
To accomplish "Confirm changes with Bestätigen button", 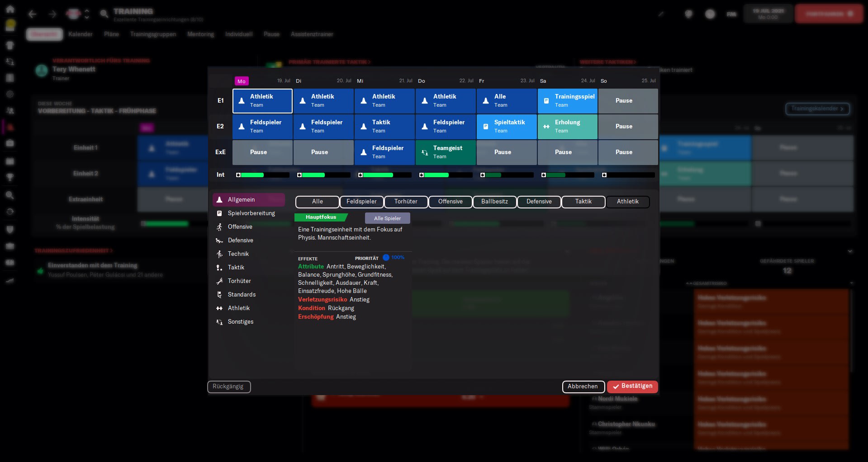I will (632, 387).
